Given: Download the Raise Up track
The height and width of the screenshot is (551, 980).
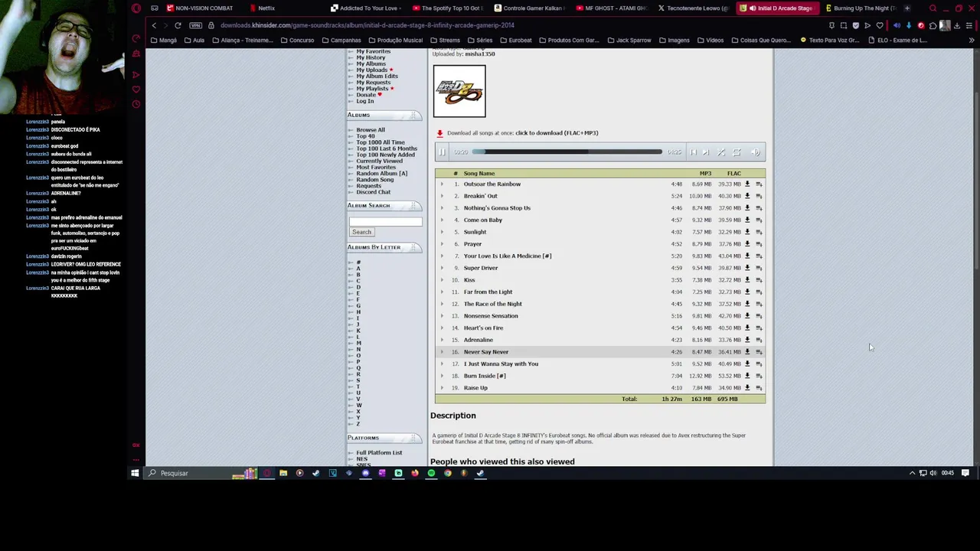Looking at the screenshot, I should coord(747,388).
